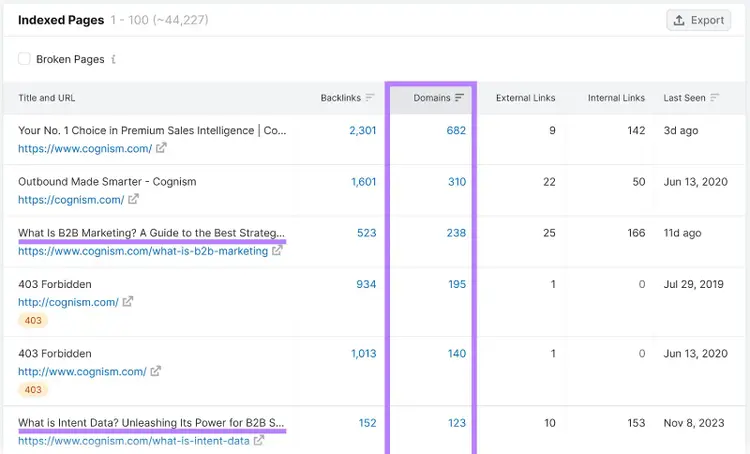
Task: Open link http://cognism.com/
Action: click(68, 302)
